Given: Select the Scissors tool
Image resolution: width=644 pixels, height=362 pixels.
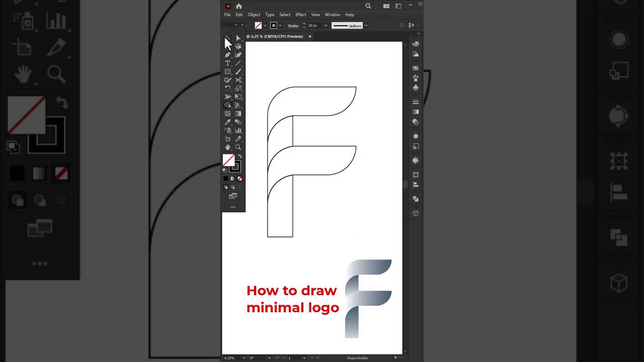Looking at the screenshot, I should pos(238,80).
